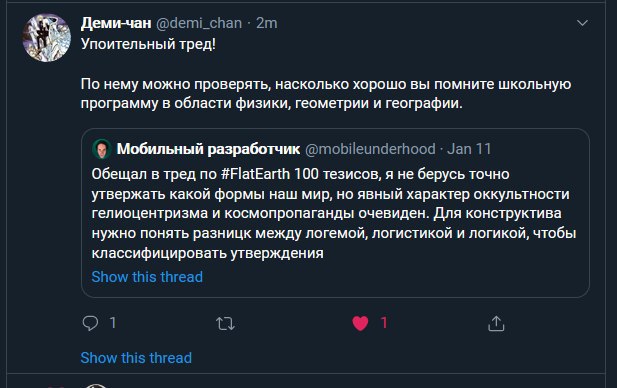617x388 pixels.
Task: Click the like count beside the heart
Action: coord(384,323)
